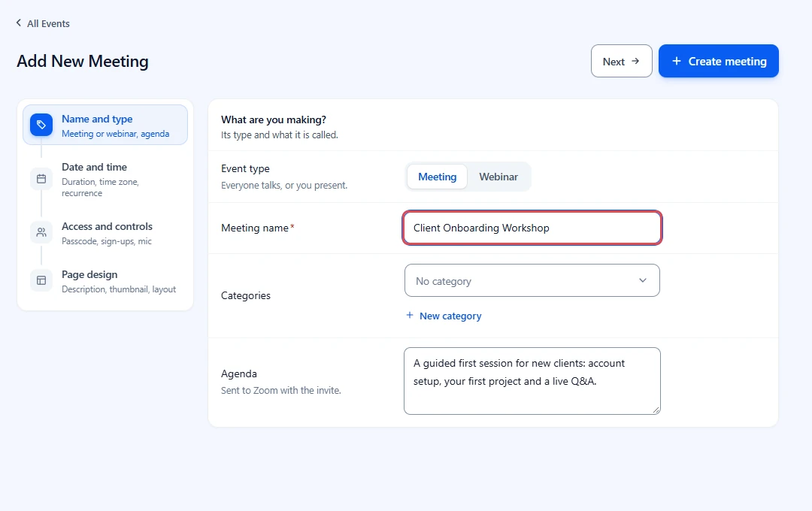Click the 'Event type' label
This screenshot has width=812, height=511.
(245, 169)
